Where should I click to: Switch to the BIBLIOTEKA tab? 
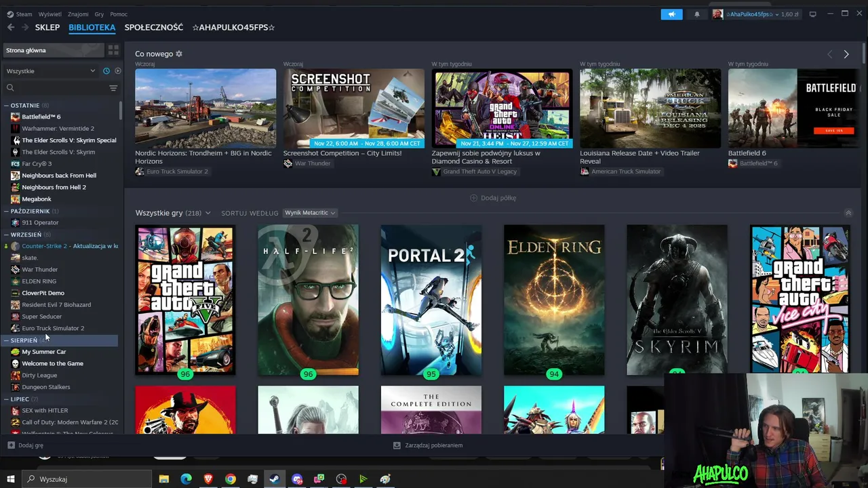92,27
